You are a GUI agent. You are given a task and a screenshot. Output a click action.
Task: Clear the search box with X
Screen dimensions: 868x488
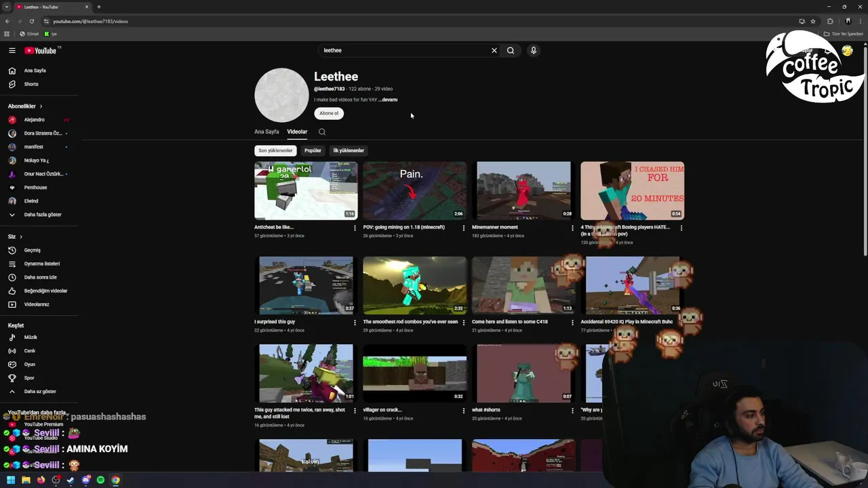494,50
